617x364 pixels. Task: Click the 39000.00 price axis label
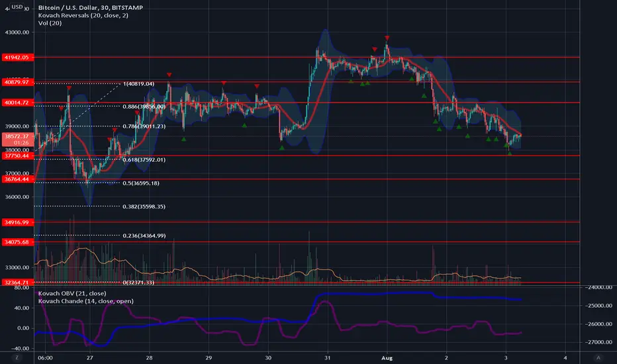tap(17, 126)
